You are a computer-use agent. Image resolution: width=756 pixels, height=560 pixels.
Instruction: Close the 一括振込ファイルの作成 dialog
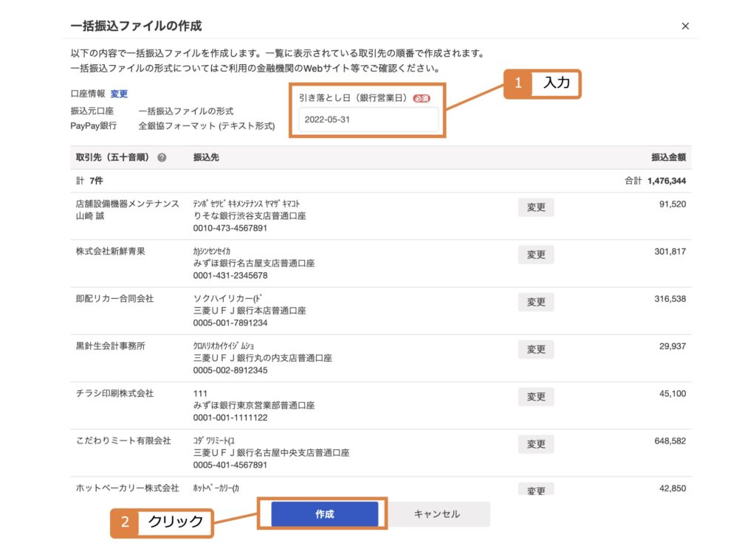point(685,26)
